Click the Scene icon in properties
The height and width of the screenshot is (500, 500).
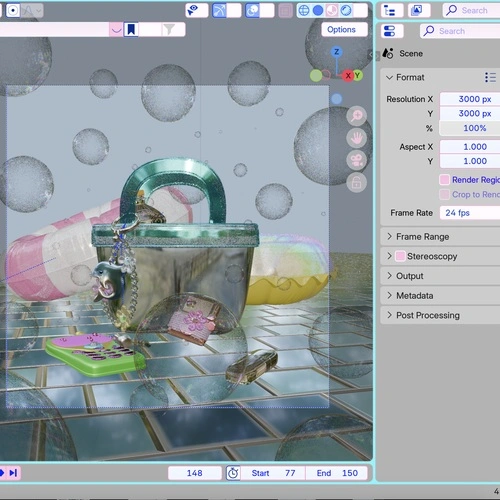[388, 53]
